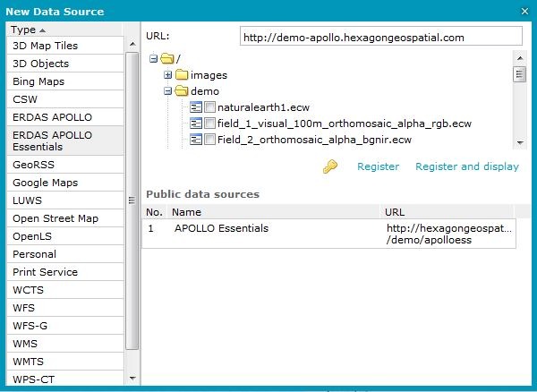Image resolution: width=537 pixels, height=392 pixels.
Task: Choose Open Street Map type
Action: pyautogui.click(x=65, y=218)
